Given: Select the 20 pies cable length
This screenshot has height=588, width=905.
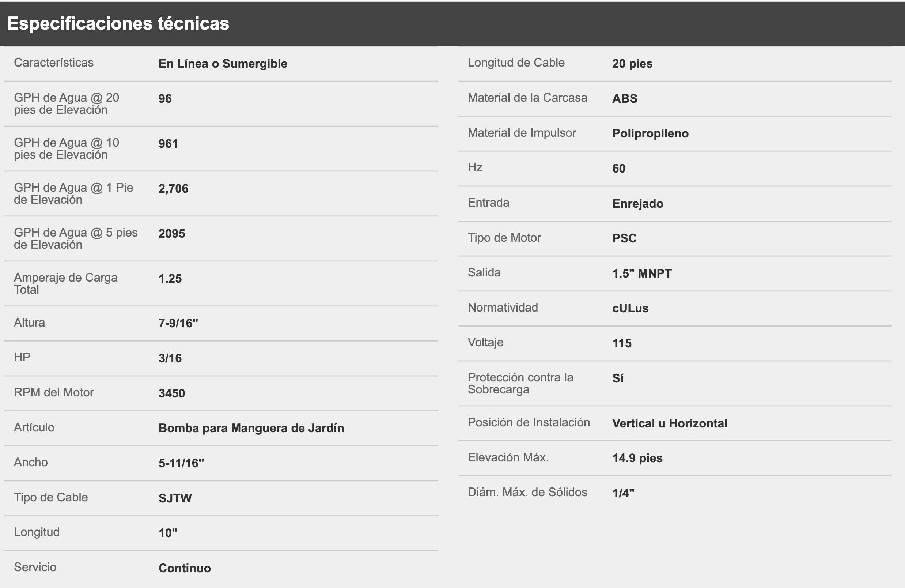Looking at the screenshot, I should click(632, 64).
